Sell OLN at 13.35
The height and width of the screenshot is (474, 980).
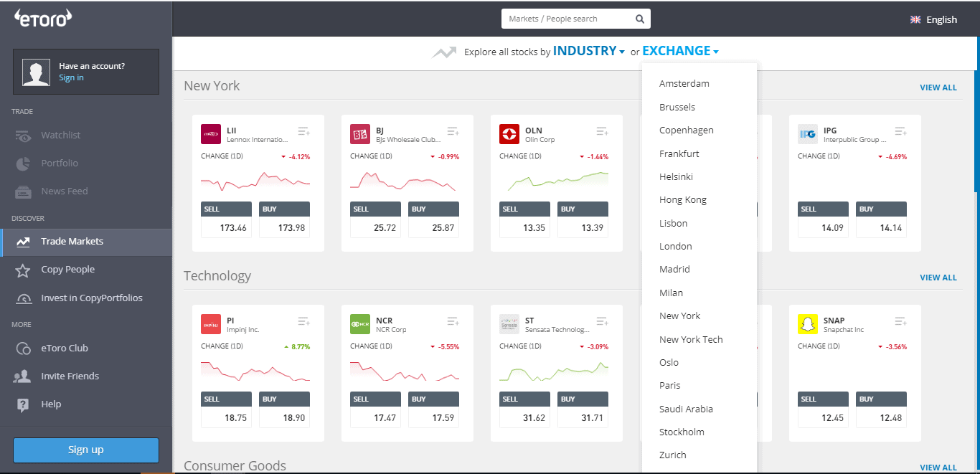click(x=525, y=219)
